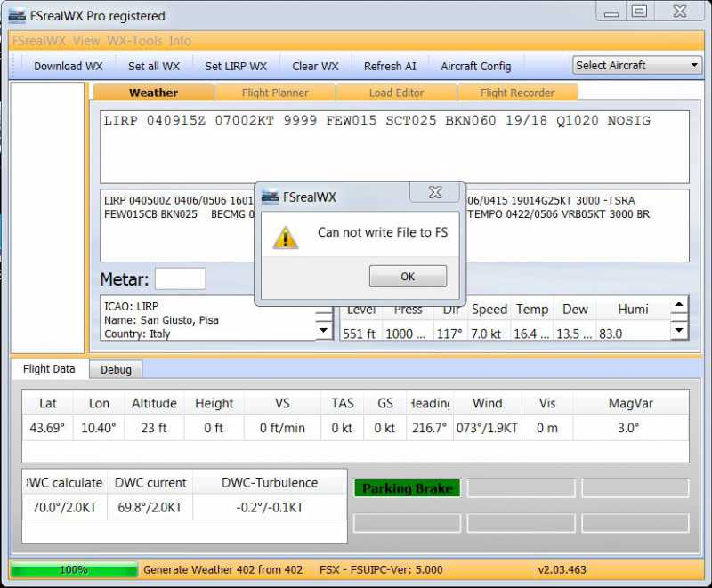Screen dimensions: 712x588
Task: Click Clear WX in the toolbar
Action: (315, 66)
